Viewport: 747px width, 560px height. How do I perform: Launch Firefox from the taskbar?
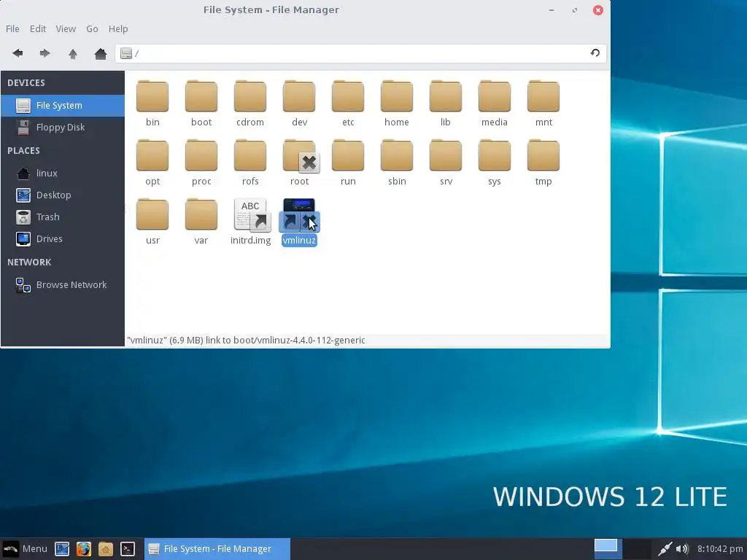(83, 549)
